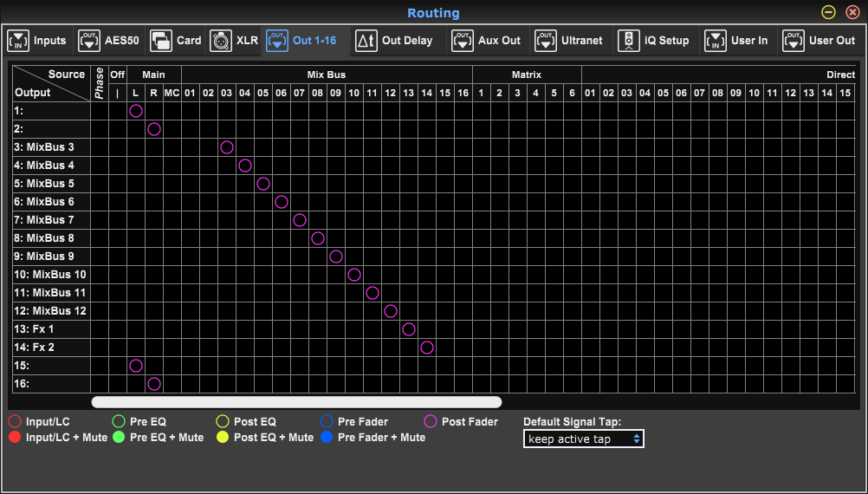Click the horizontal scrollbar under the grid
Image resolution: width=868 pixels, height=494 pixels.
297,402
